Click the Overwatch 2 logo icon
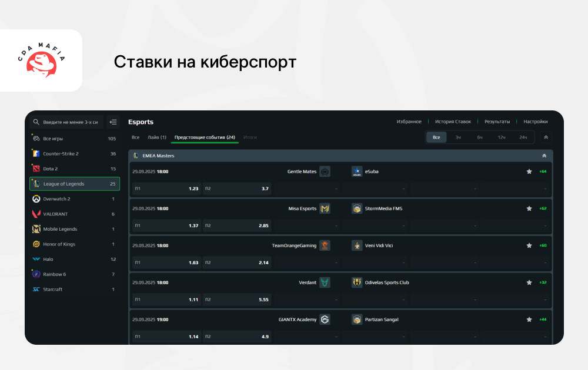The height and width of the screenshot is (370, 588). pyautogui.click(x=36, y=199)
